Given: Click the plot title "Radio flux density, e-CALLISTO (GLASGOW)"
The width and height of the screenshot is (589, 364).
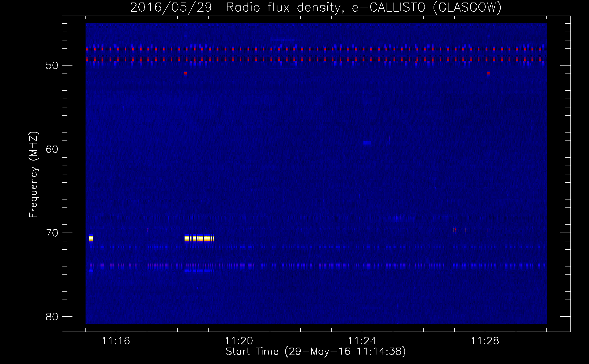Looking at the screenshot, I should tap(363, 7).
